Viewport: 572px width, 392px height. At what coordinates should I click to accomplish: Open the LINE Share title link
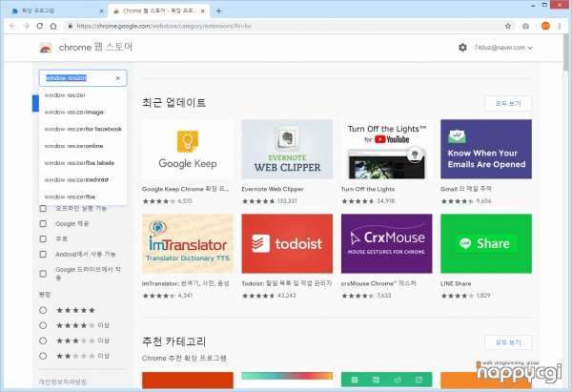click(456, 283)
